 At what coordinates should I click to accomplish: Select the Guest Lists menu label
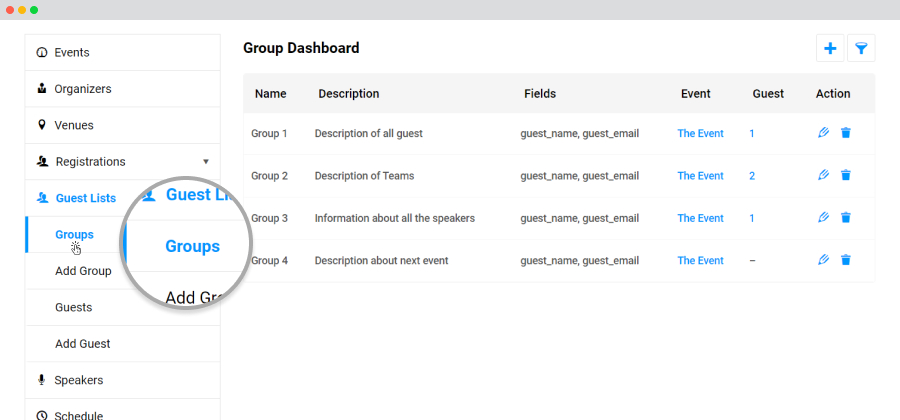[86, 198]
